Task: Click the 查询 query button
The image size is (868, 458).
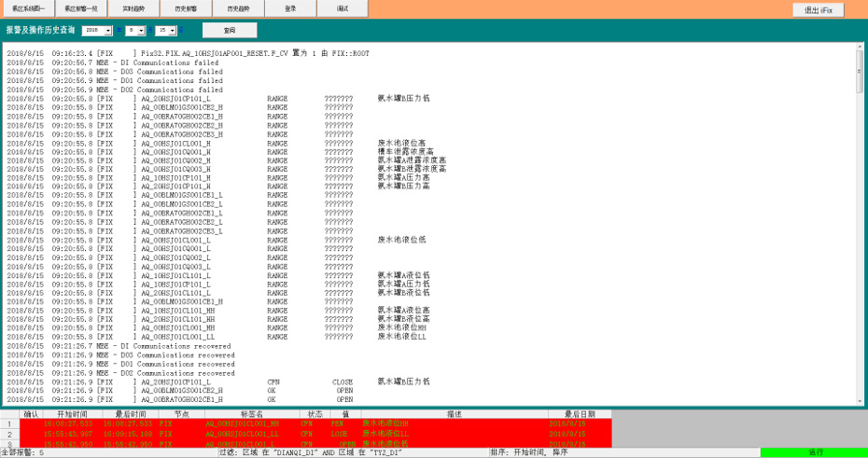Action: (x=230, y=30)
